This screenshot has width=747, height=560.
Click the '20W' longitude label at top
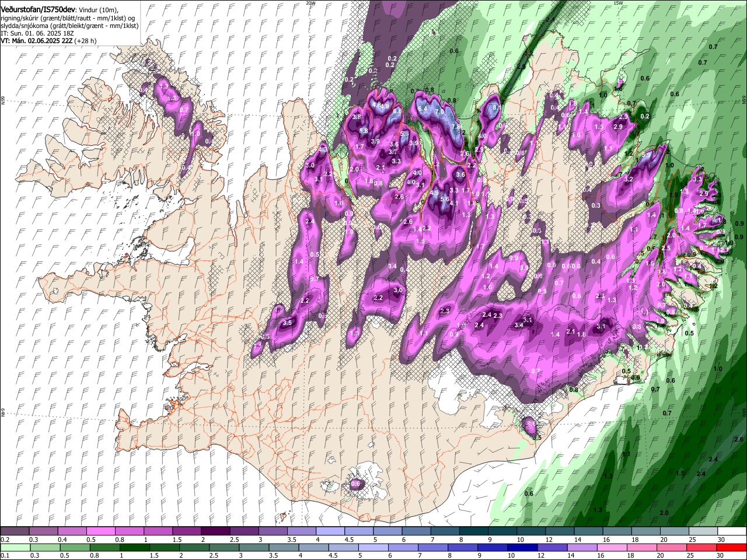(310, 3)
